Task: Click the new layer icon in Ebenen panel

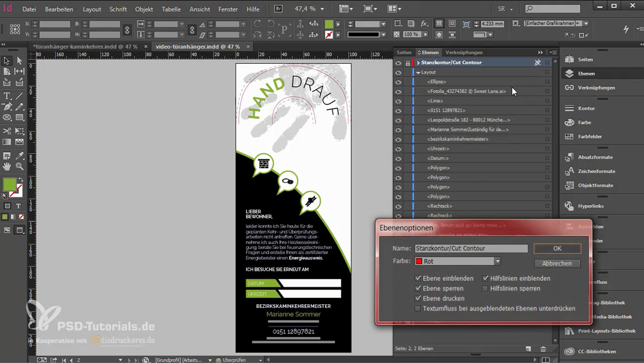Action: coord(528,349)
